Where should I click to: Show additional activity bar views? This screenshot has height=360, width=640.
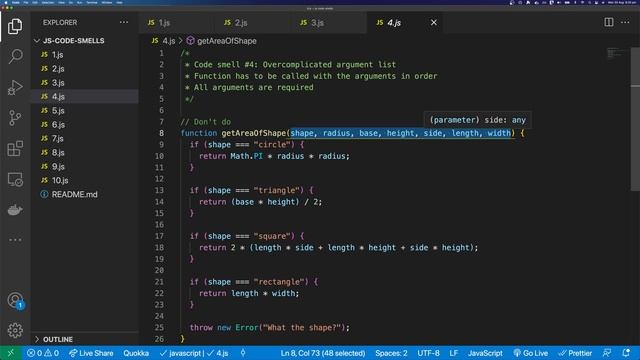pyautogui.click(x=15, y=240)
